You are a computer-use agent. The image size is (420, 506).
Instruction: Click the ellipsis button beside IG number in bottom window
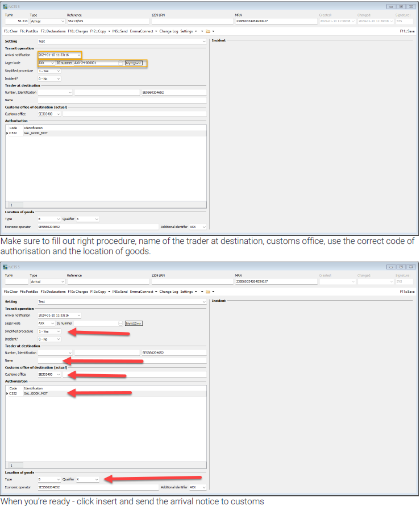[x=120, y=323]
